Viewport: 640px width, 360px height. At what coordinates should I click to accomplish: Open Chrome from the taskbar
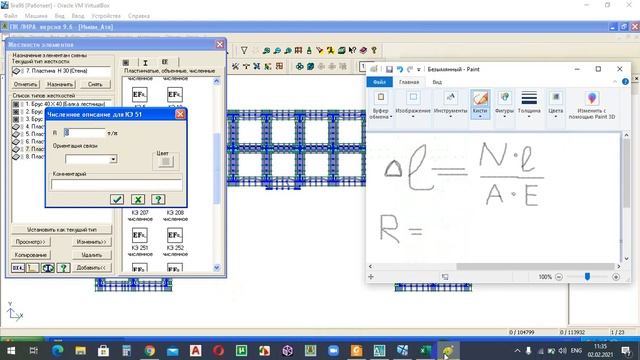pyautogui.click(x=149, y=351)
